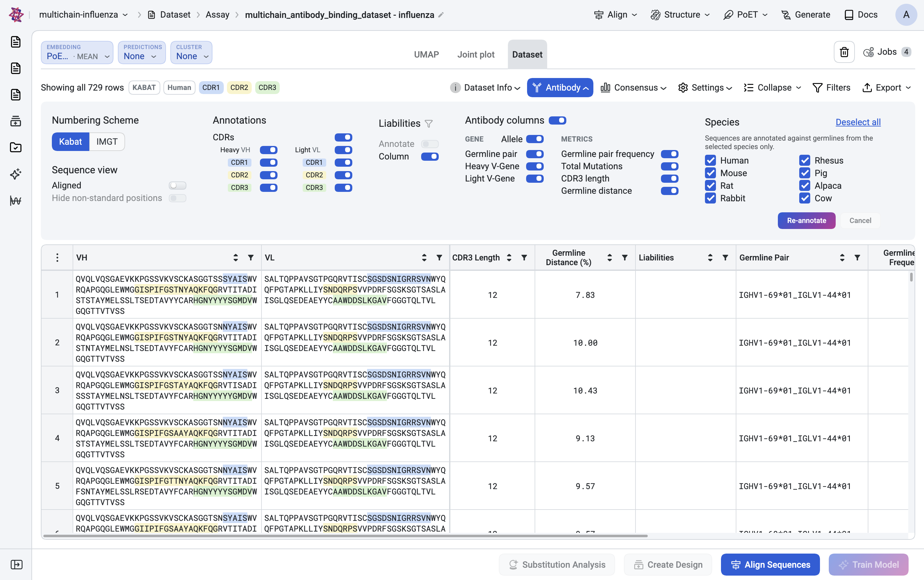Open the folder check icon in sidebar
924x580 pixels.
point(16,148)
